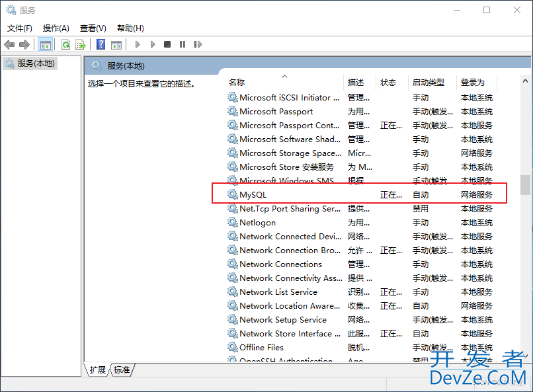Select Network Store Interface service row

[x=360, y=333]
